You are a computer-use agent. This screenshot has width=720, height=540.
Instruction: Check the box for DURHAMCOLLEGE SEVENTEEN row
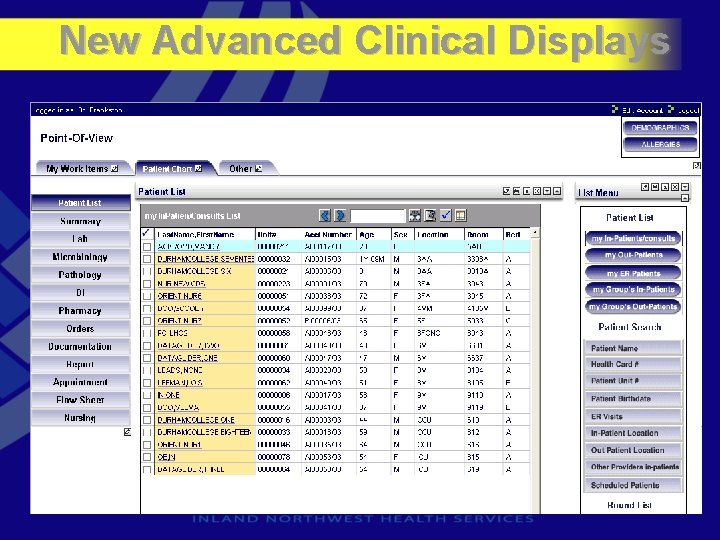(x=147, y=259)
